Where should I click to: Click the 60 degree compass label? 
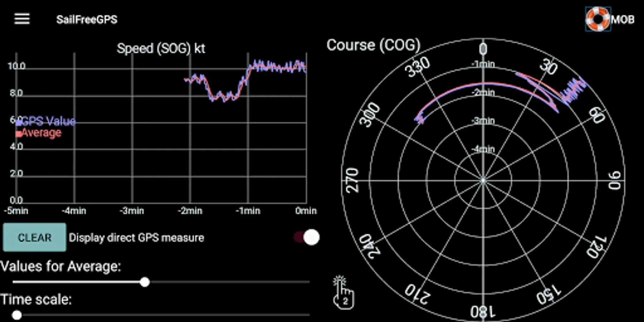[597, 114]
